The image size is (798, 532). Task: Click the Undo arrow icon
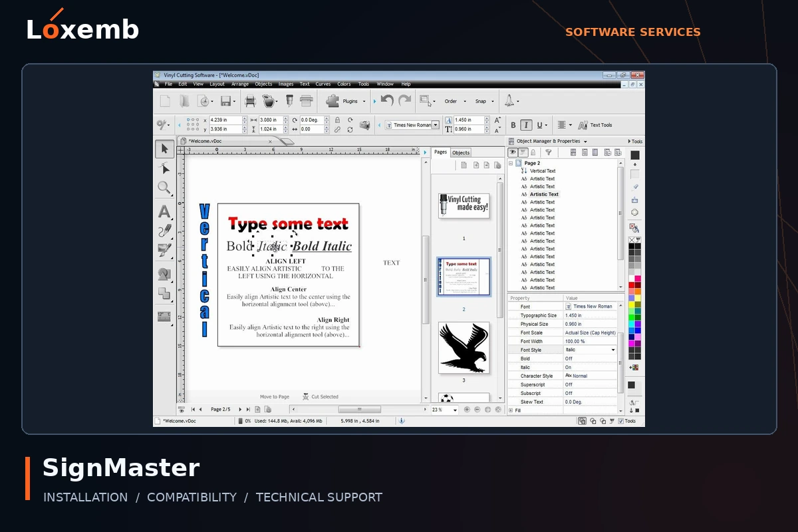[x=387, y=100]
